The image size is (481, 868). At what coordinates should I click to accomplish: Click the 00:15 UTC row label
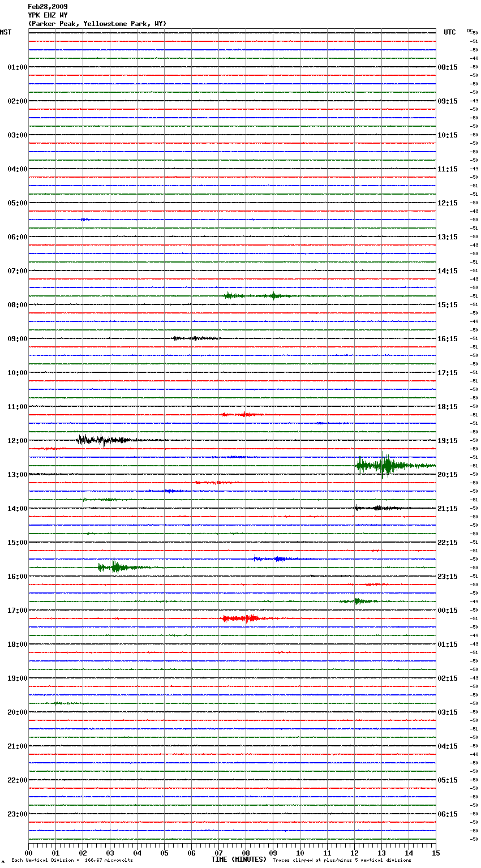tap(448, 611)
